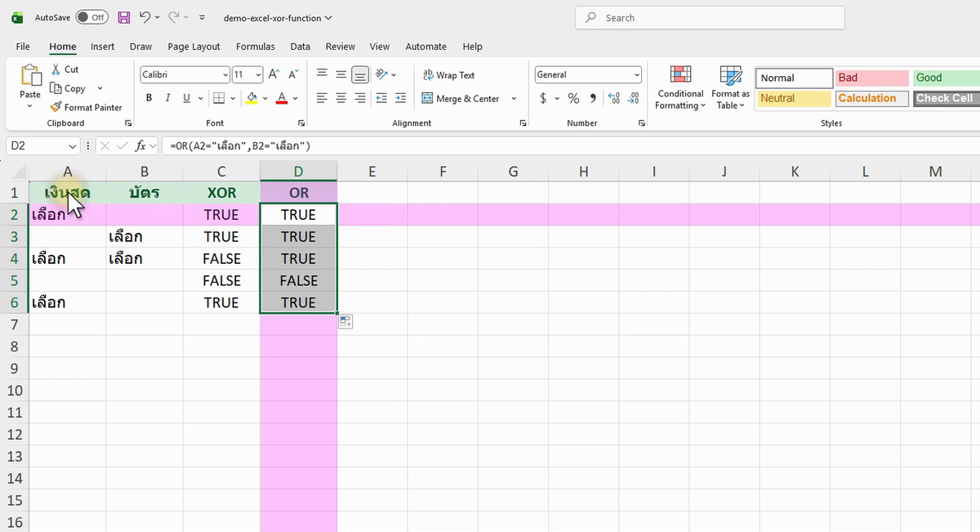Toggle Bold formatting

click(149, 98)
